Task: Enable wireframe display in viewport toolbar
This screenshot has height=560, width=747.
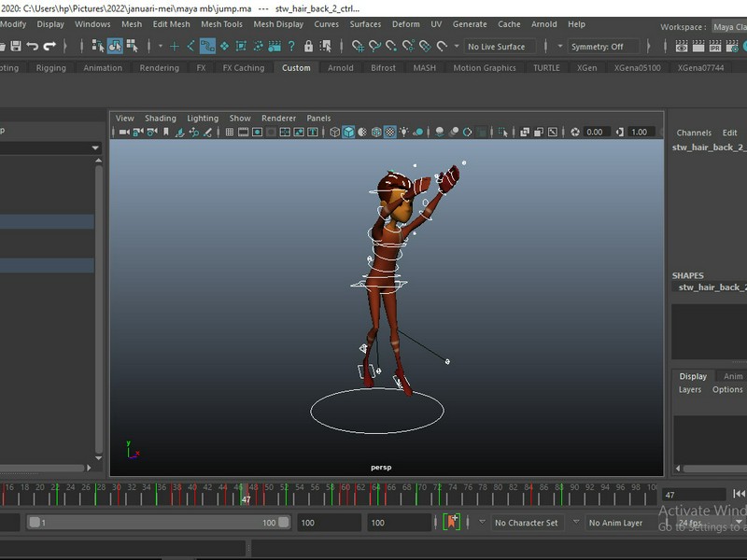Action: point(334,133)
